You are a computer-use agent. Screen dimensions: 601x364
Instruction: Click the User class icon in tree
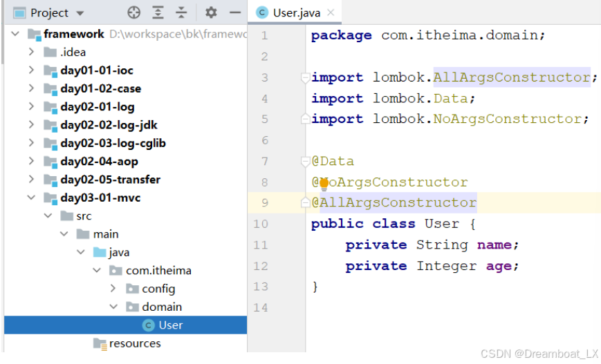tap(148, 325)
